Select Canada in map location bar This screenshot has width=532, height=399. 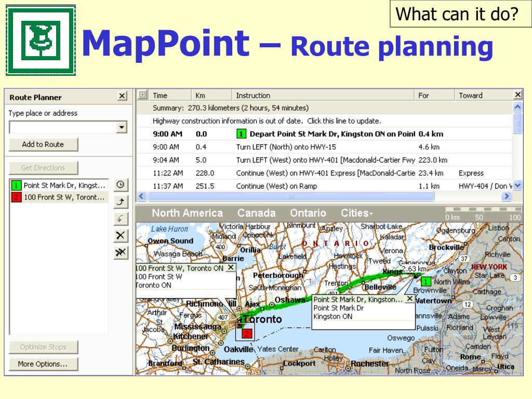257,213
